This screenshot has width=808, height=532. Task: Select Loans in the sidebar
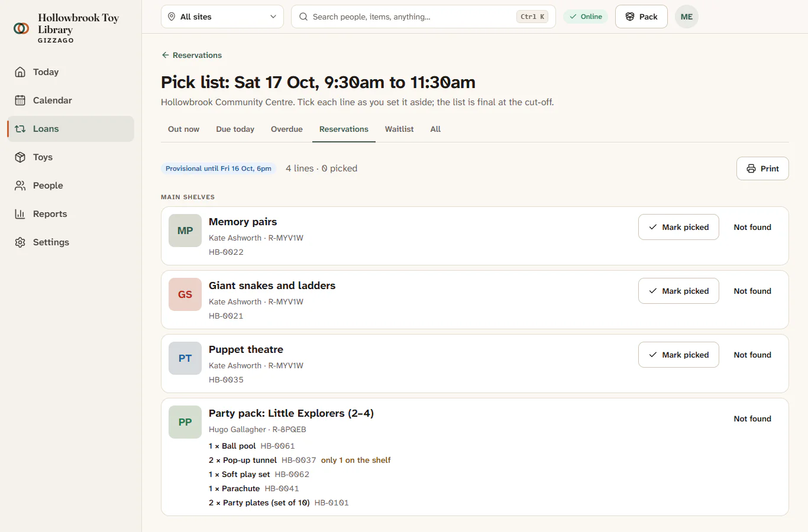point(70,129)
